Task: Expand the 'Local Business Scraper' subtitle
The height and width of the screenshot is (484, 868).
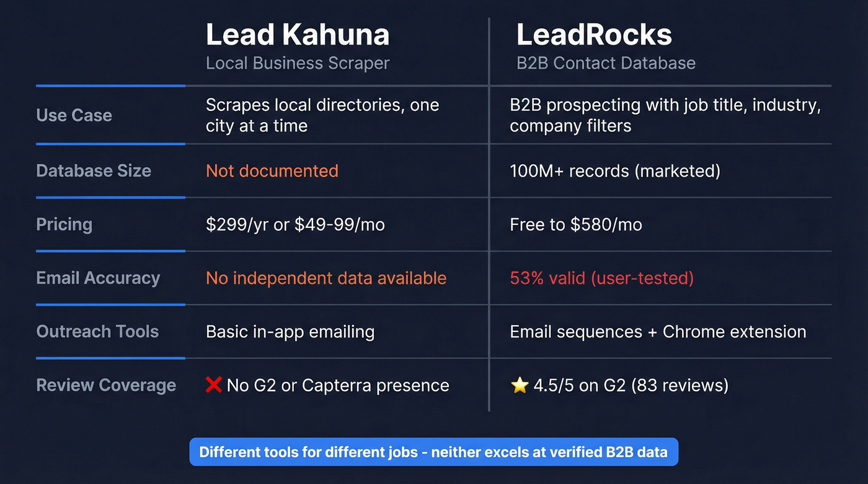Action: click(298, 63)
